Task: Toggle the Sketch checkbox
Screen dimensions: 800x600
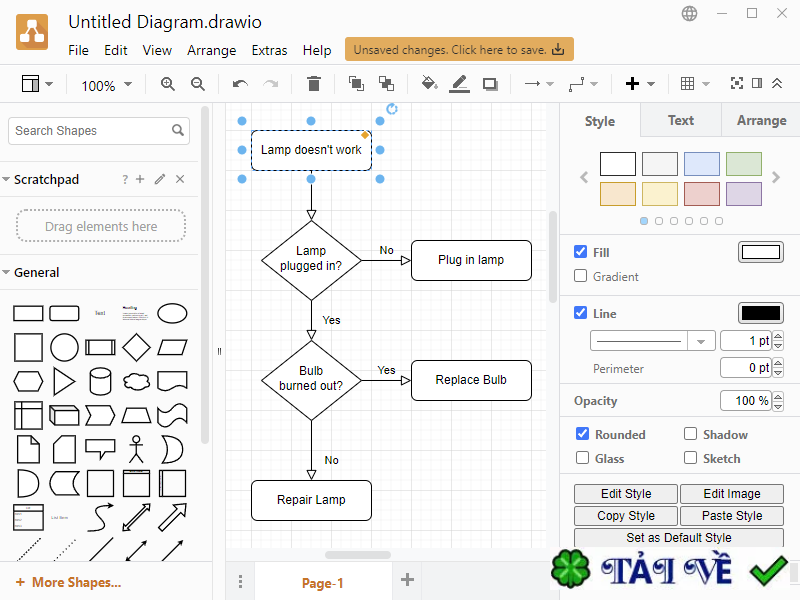Action: point(692,458)
